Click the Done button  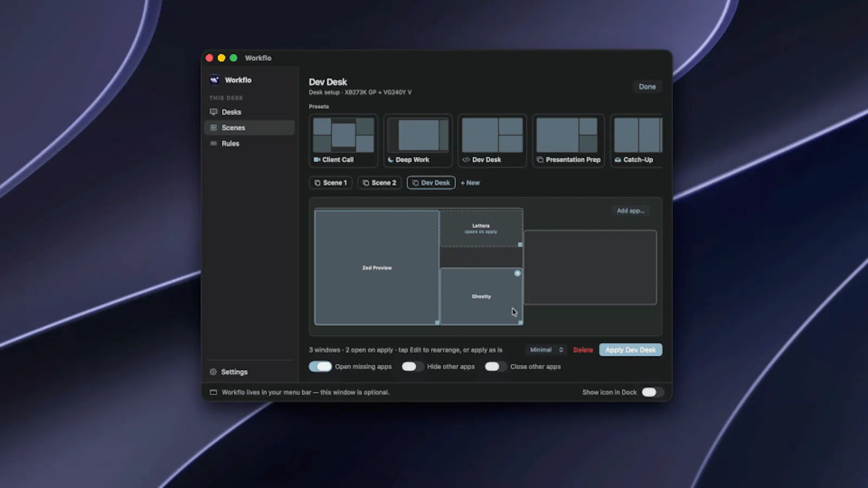click(x=647, y=87)
